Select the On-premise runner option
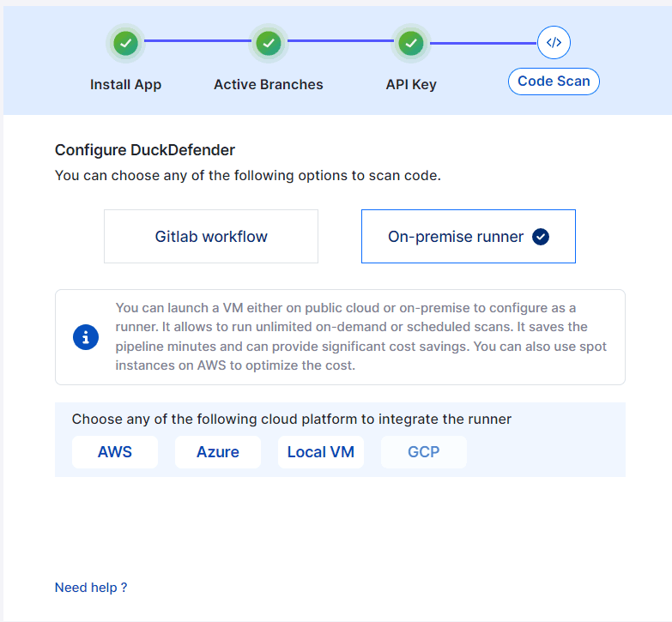This screenshot has height=622, width=672. coord(469,237)
